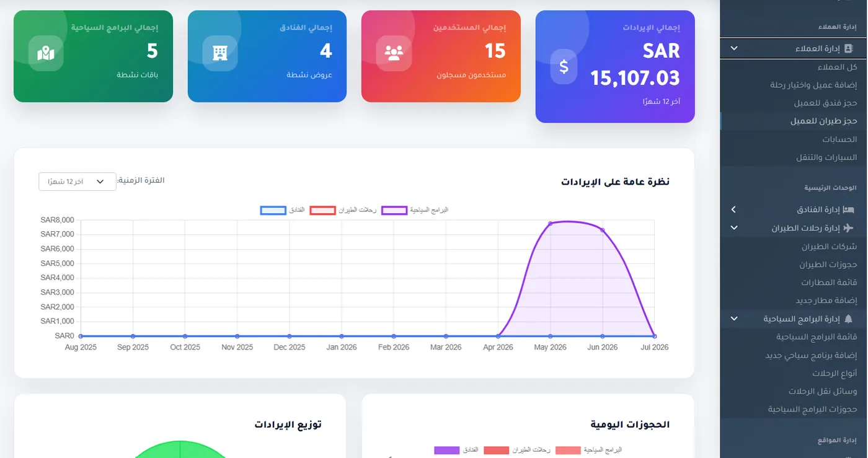Click the tour programs count 5

[153, 51]
